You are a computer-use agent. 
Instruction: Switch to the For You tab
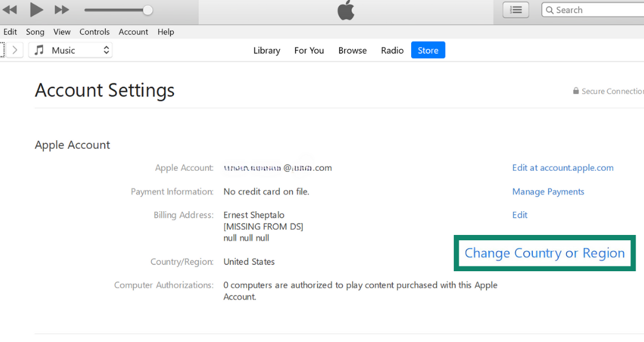coord(309,51)
